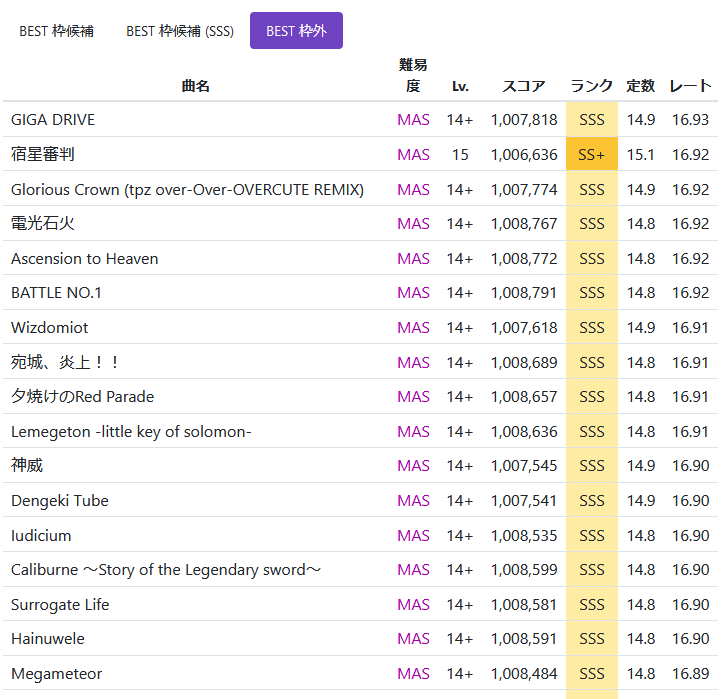722x699 pixels.
Task: Click the SS+ rank cell for 宿星審判
Action: pos(592,154)
